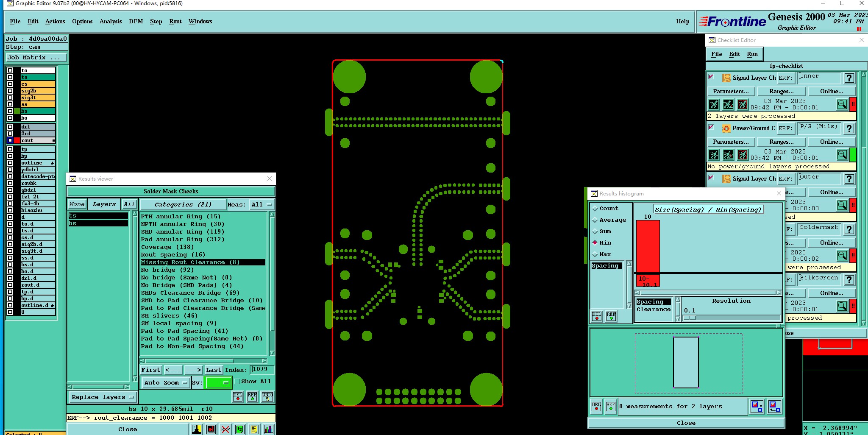Click the red snapshot icon in Results viewer footer

(211, 429)
